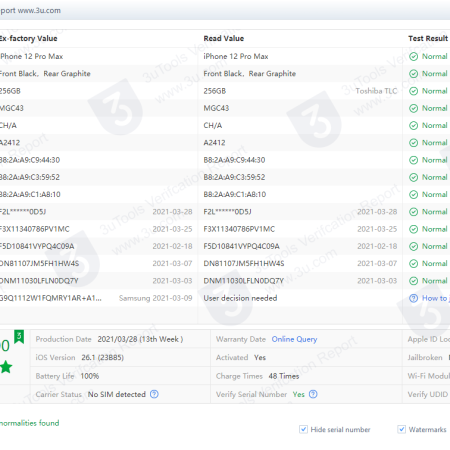The height and width of the screenshot is (450, 450).
Task: Click the Normal check icon in 256GB row
Action: click(x=413, y=91)
